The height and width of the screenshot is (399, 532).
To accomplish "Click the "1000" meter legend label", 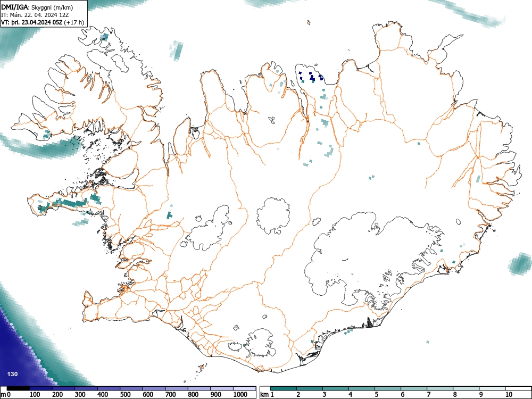I will pos(240,395).
